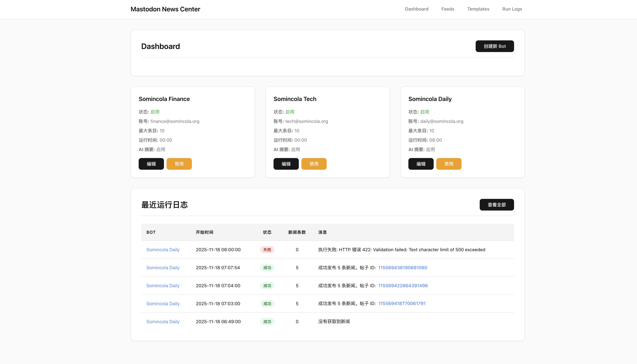Edit the Somincola Finance bot
637x364 pixels.
tap(151, 164)
